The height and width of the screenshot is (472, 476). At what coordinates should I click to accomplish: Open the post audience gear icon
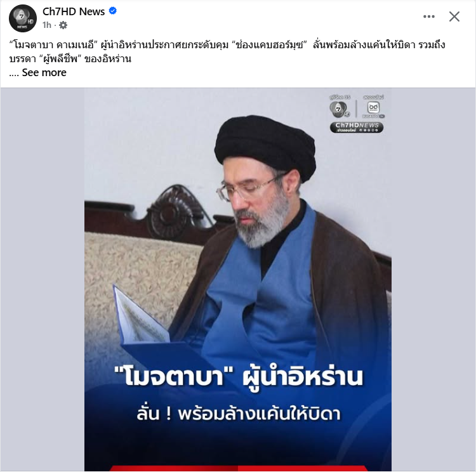(63, 25)
